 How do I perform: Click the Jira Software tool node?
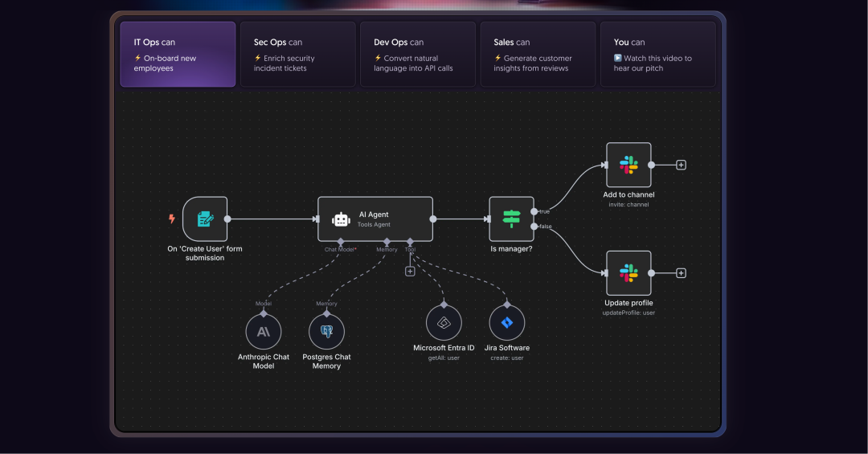click(x=506, y=323)
